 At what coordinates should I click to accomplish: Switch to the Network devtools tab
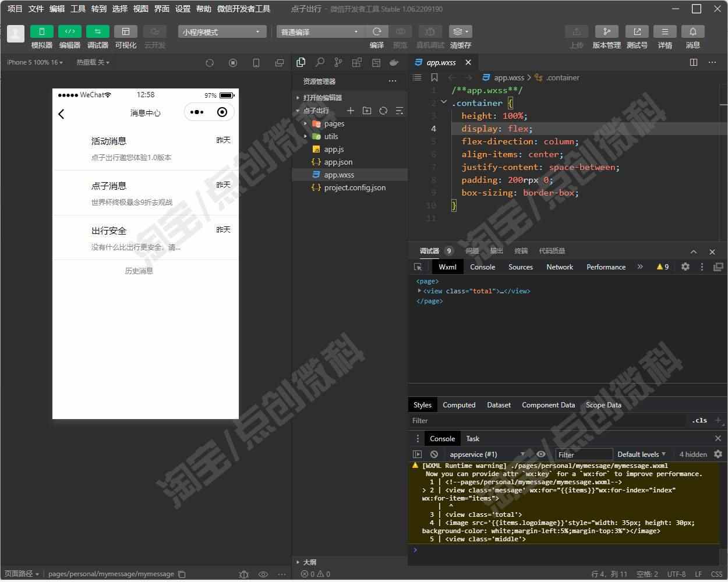tap(560, 267)
